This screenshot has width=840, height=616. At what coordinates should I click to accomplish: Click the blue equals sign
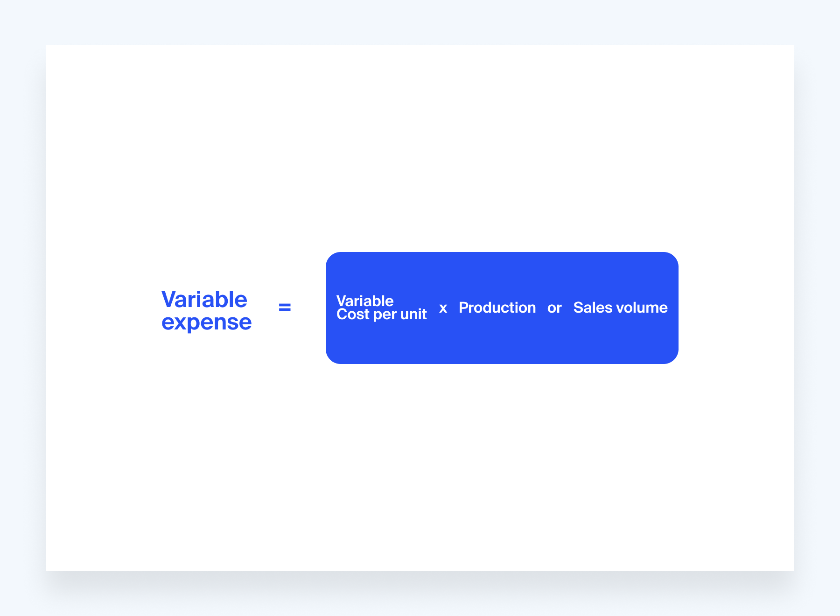[x=285, y=308]
